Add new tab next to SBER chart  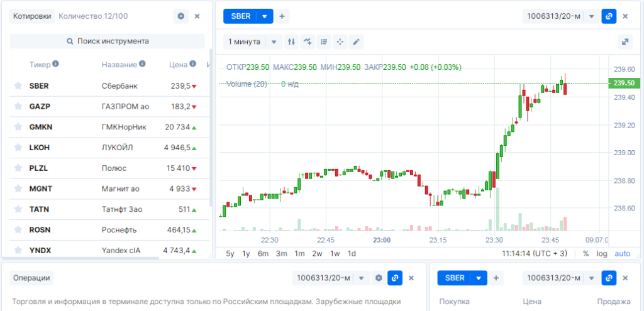pos(282,16)
